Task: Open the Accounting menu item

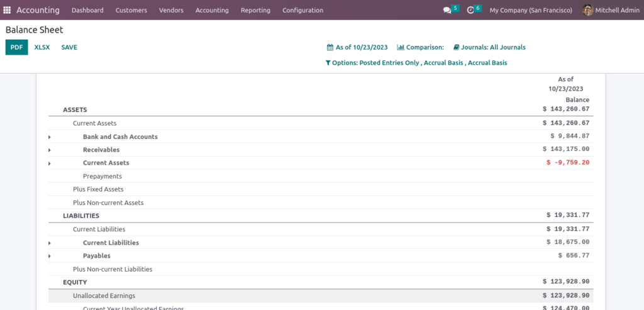Action: [x=212, y=10]
